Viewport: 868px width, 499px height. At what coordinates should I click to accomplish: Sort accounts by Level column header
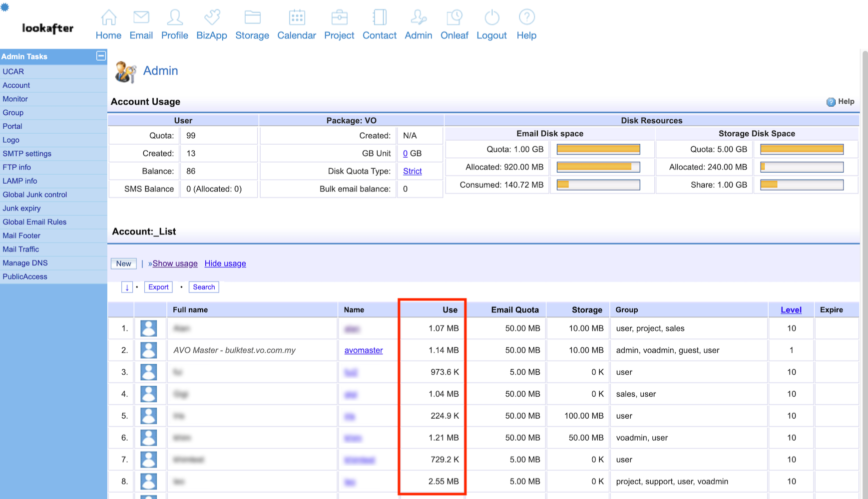[x=791, y=310]
